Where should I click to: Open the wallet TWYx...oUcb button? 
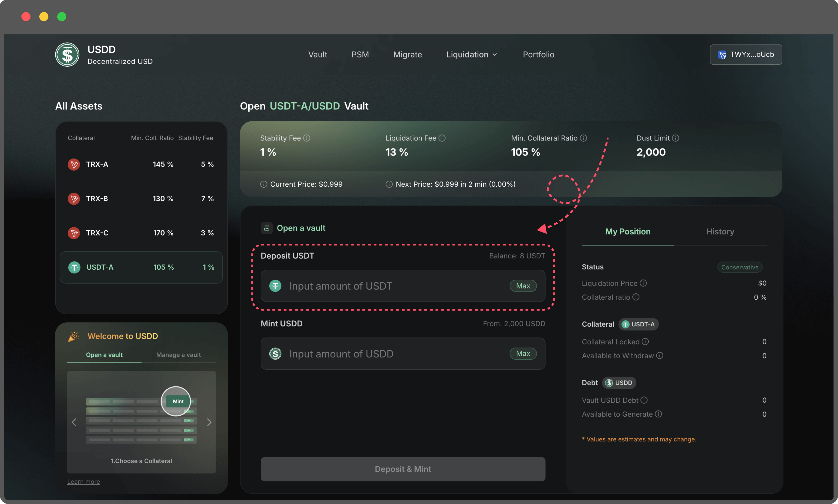746,55
